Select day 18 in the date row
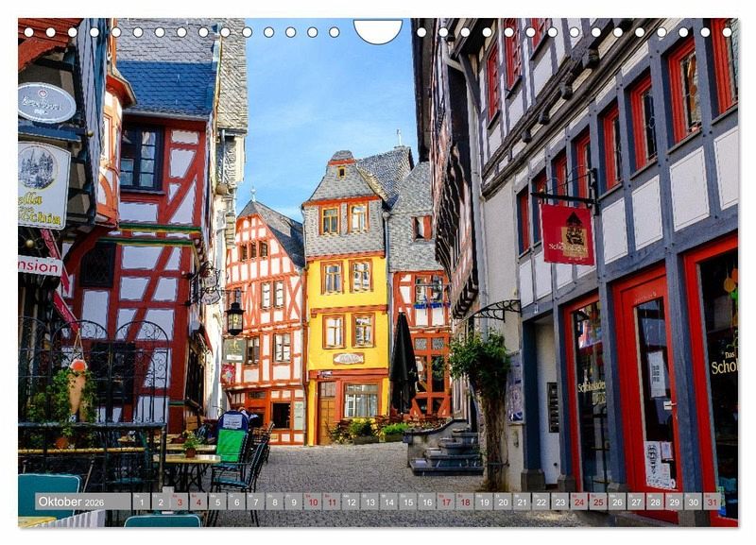 pyautogui.click(x=464, y=502)
